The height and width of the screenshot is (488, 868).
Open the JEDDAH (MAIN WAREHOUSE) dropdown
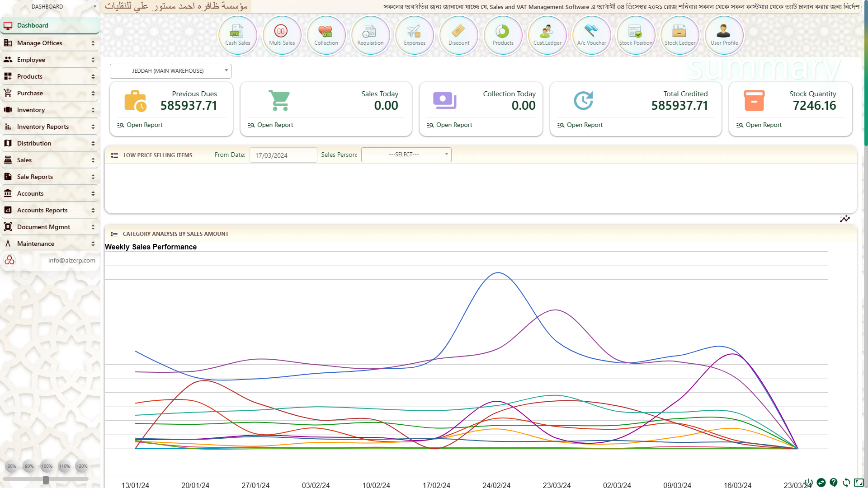pyautogui.click(x=170, y=71)
